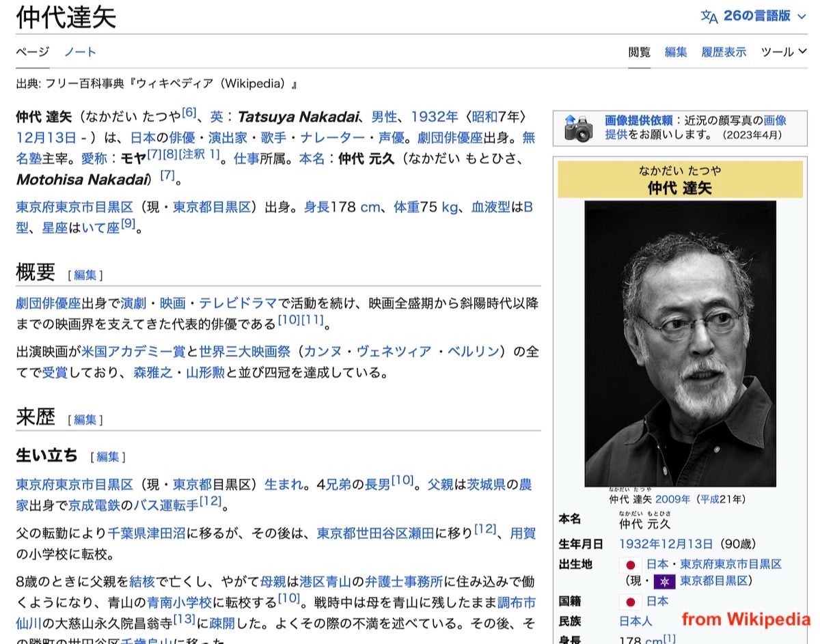Screen dimensions: 820x644
Task: Open the カンヌ film festival link
Action: [x=323, y=352]
